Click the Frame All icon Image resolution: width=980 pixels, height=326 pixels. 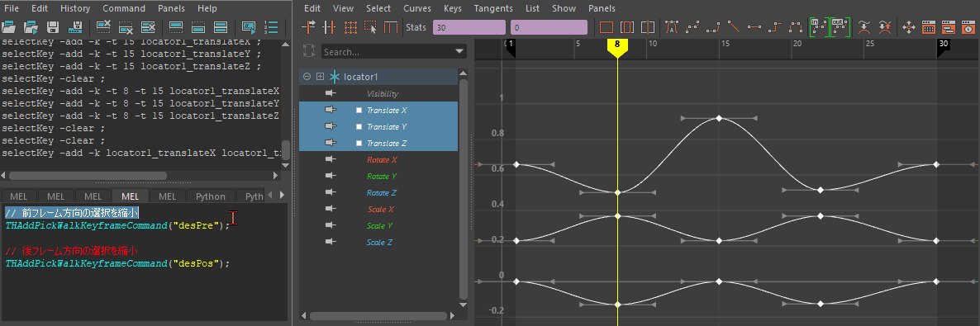click(x=606, y=27)
